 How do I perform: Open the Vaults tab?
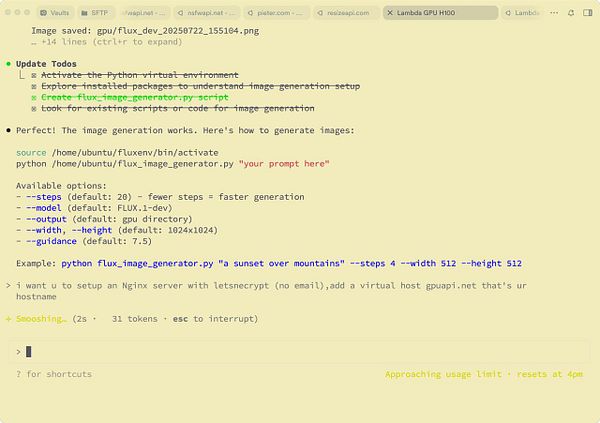point(55,13)
